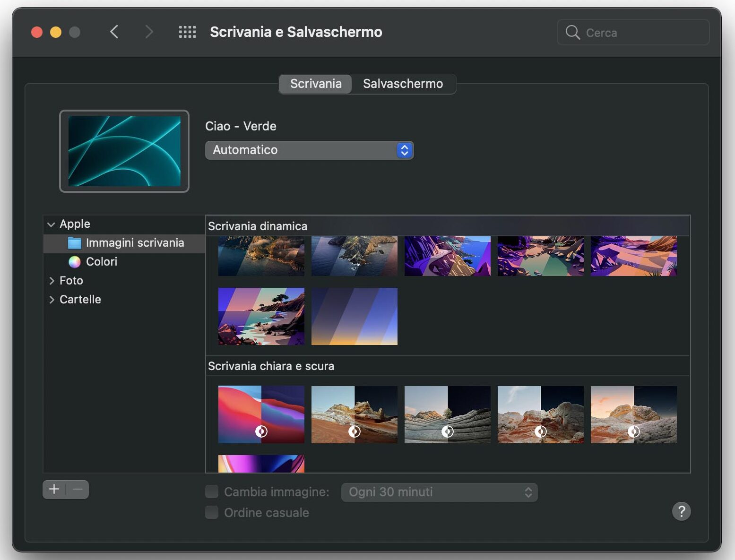Open the Ogni 30 minuti interval dropdown
This screenshot has height=560, width=735.
click(439, 492)
